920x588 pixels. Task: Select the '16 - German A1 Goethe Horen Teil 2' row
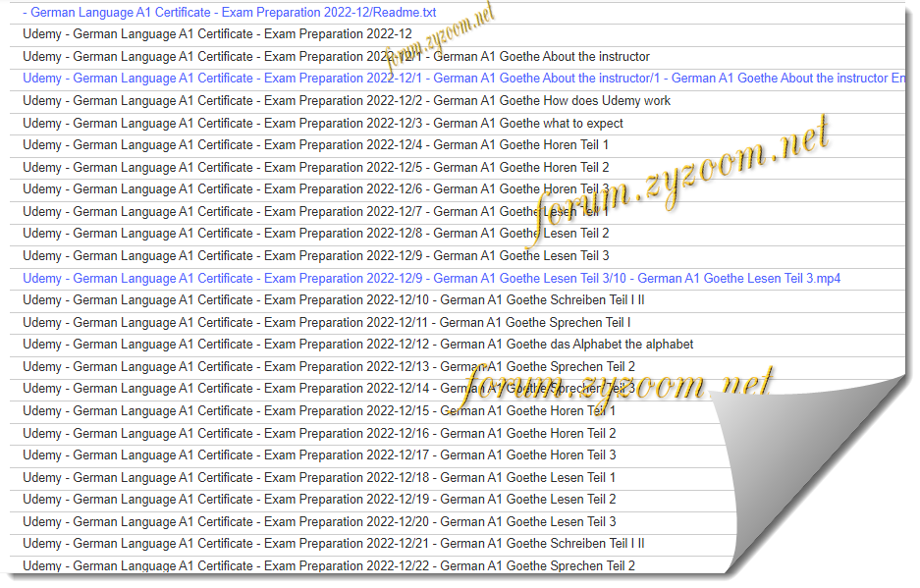(x=319, y=433)
